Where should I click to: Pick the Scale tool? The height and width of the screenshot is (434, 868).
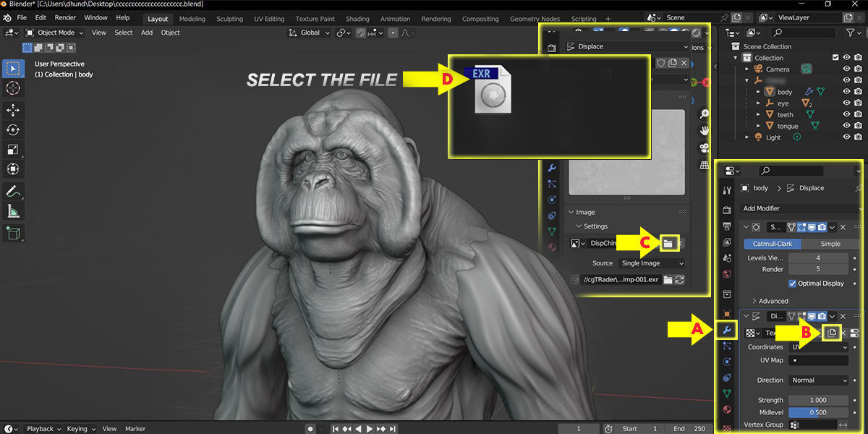point(13,150)
